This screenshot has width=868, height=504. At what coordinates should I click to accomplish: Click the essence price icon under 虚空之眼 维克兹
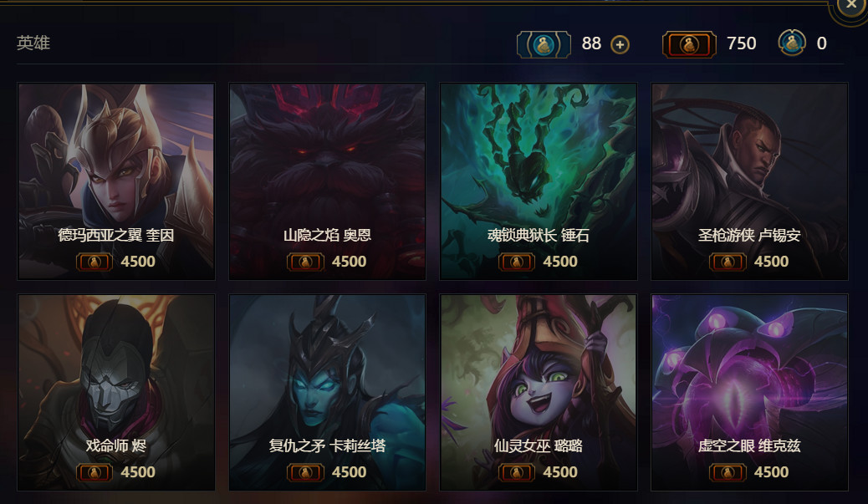[728, 472]
